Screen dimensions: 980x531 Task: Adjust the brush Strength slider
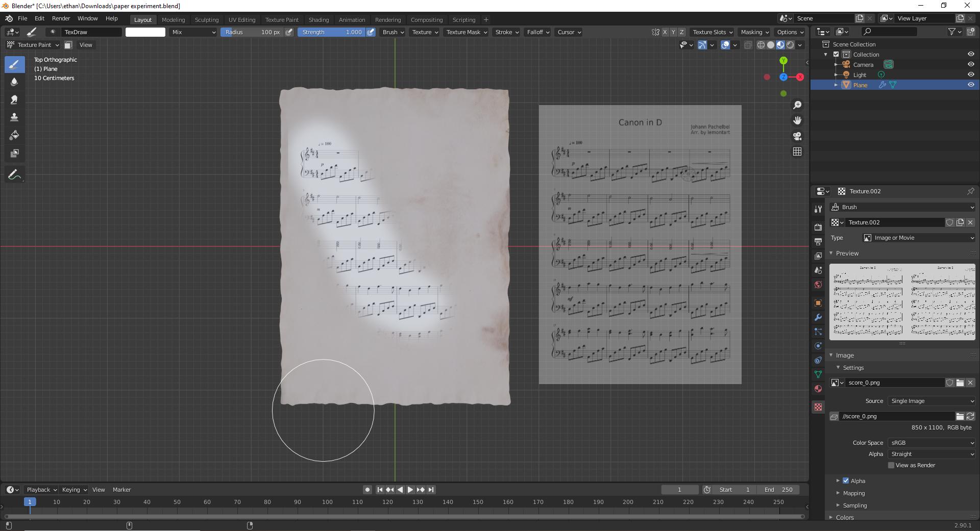pyautogui.click(x=331, y=32)
